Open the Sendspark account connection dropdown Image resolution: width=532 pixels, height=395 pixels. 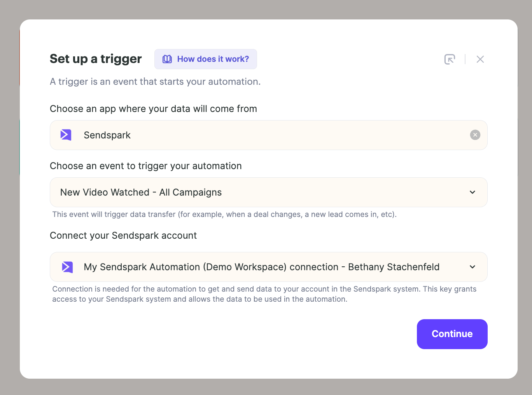[269, 267]
